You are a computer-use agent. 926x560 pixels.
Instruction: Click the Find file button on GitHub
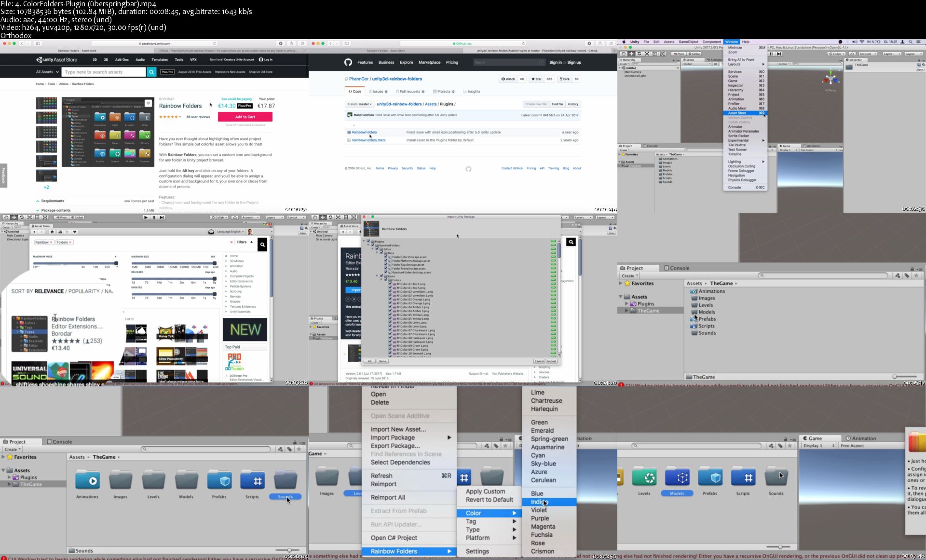pyautogui.click(x=557, y=104)
